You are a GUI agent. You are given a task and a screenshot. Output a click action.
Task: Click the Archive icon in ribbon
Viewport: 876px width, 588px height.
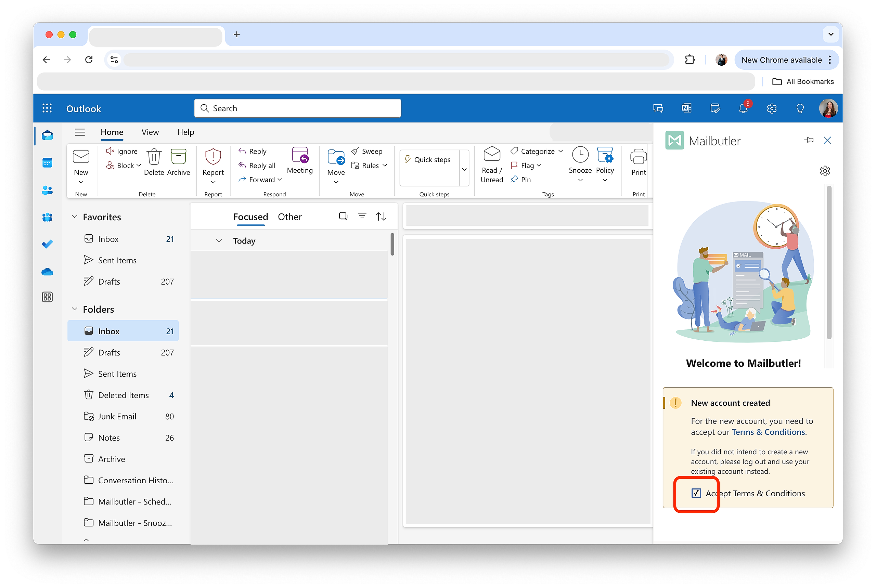pos(179,162)
